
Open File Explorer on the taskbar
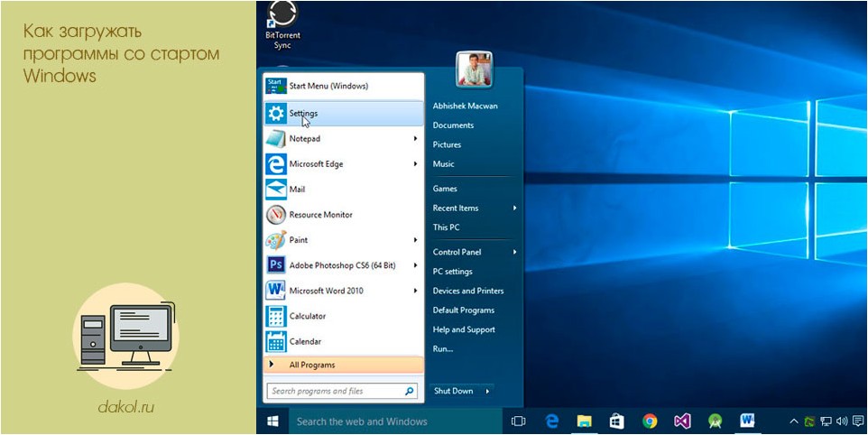pyautogui.click(x=584, y=421)
